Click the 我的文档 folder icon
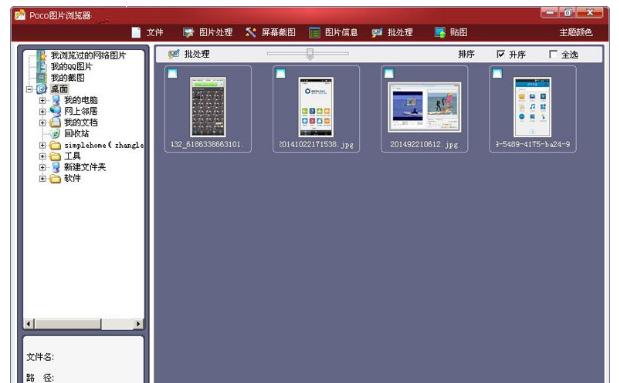Image resolution: width=619 pixels, height=383 pixels. [x=55, y=122]
